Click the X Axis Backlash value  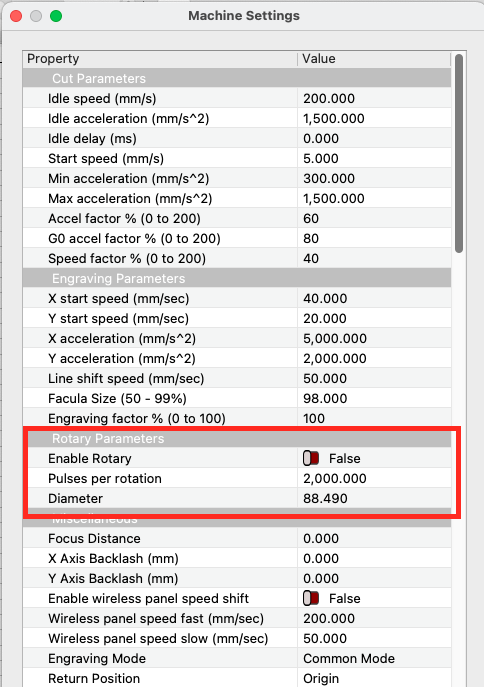point(374,559)
